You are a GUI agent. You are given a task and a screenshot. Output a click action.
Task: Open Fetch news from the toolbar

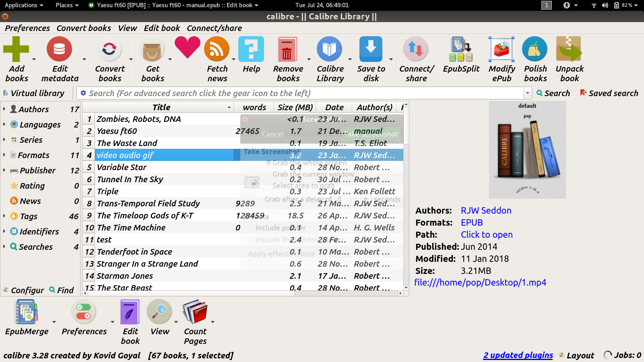[x=217, y=49]
